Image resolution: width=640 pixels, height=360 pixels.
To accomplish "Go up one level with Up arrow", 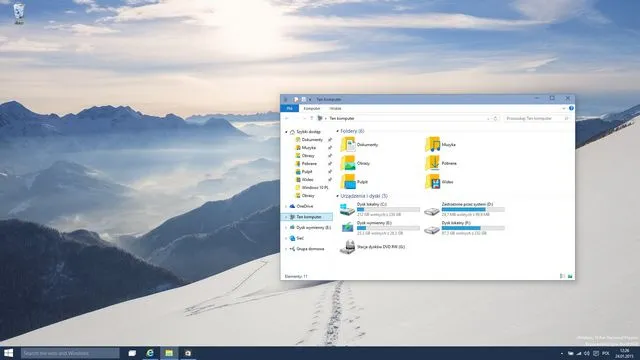I will coord(311,118).
